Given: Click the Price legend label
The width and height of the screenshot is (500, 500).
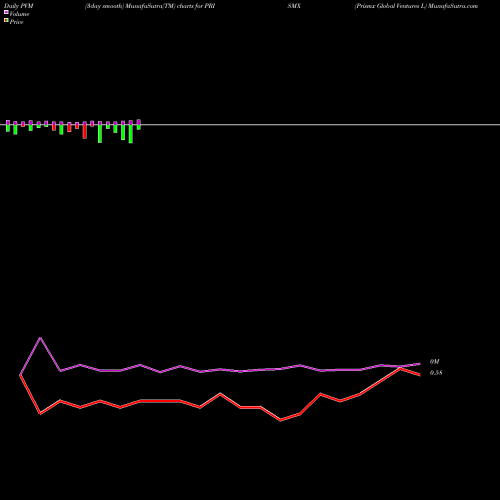Looking at the screenshot, I should pyautogui.click(x=16, y=22).
